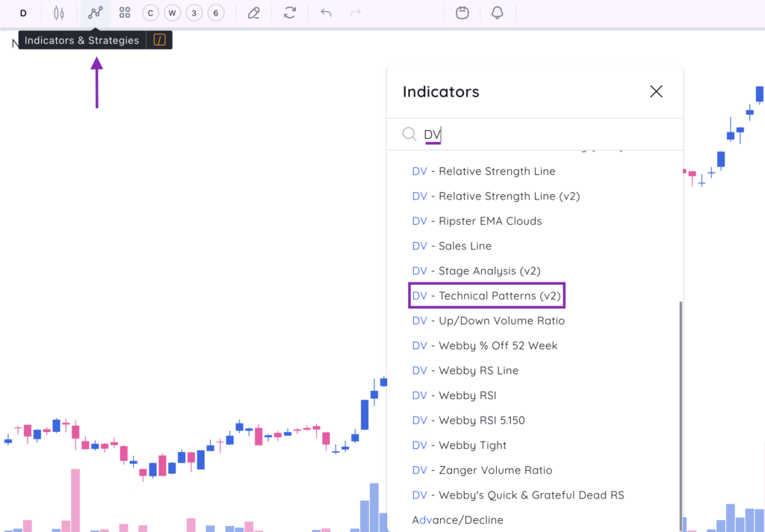Screen dimensions: 765x532
Task: Select the circled C toolbar button
Action: (150, 13)
